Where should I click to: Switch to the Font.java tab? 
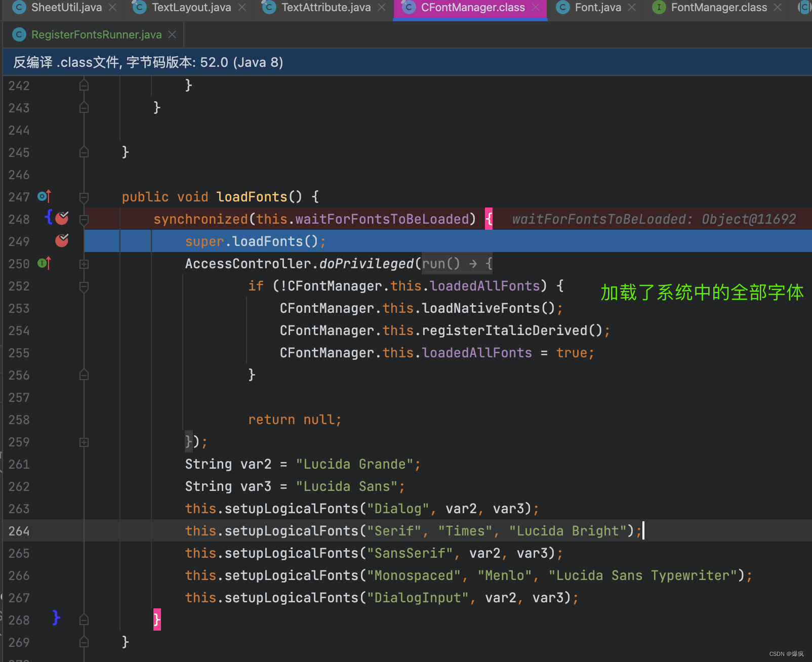[598, 8]
